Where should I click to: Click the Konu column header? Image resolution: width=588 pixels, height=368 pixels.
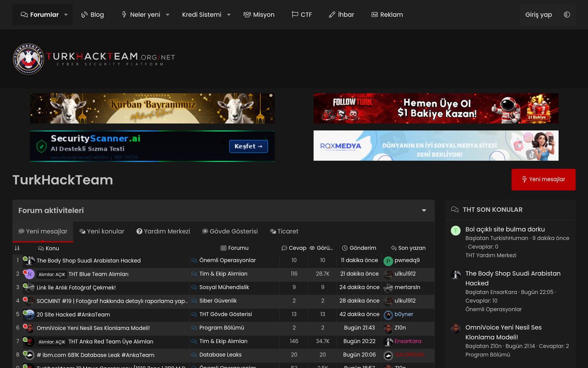tap(49, 248)
